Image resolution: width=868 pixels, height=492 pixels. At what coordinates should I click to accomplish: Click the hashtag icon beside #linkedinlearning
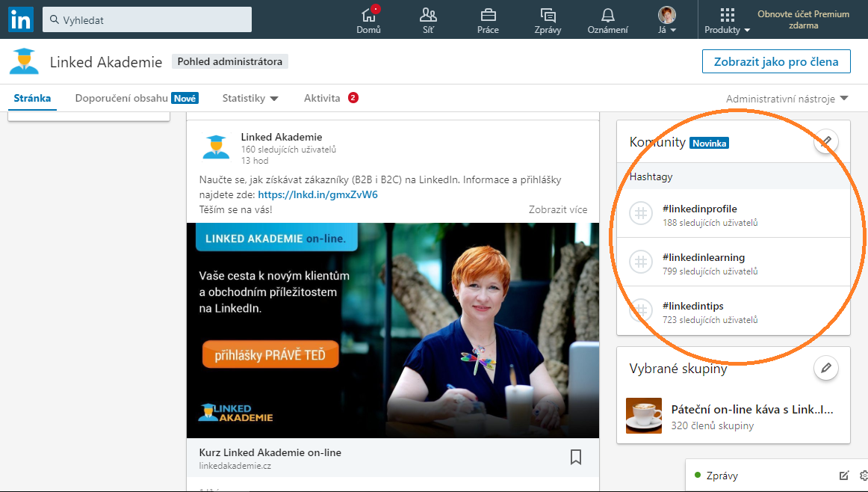click(641, 262)
